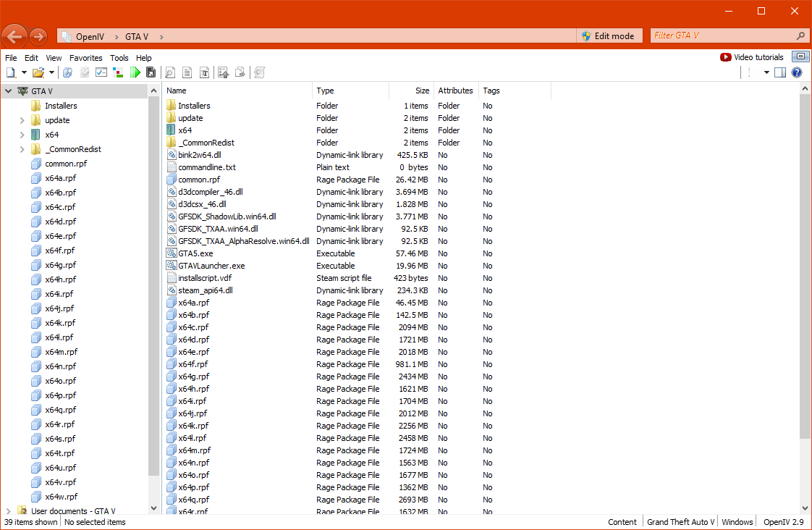The height and width of the screenshot is (530, 812).
Task: Click the tree panel scroll down arrow
Action: 153,508
